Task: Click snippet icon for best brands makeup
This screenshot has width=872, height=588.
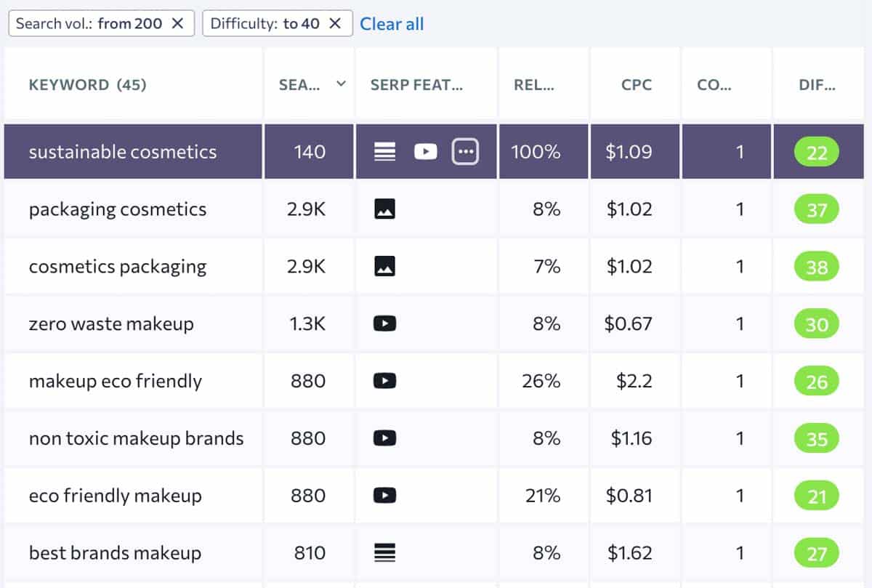Action: (x=384, y=553)
